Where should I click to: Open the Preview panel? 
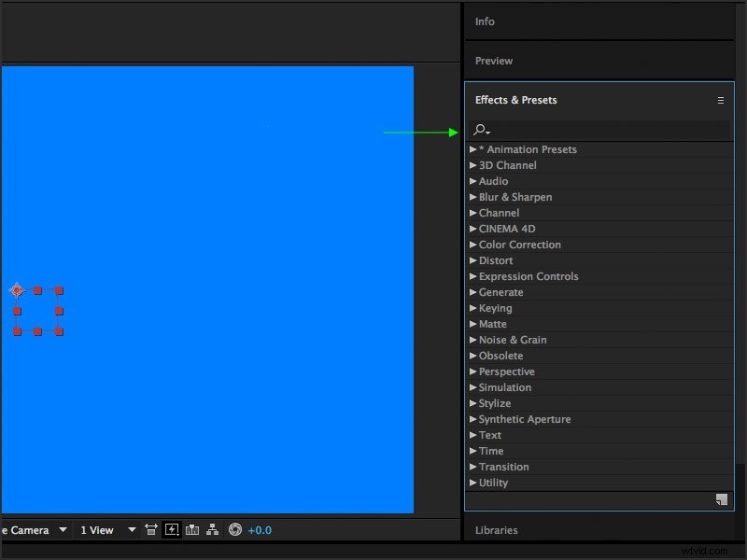493,61
